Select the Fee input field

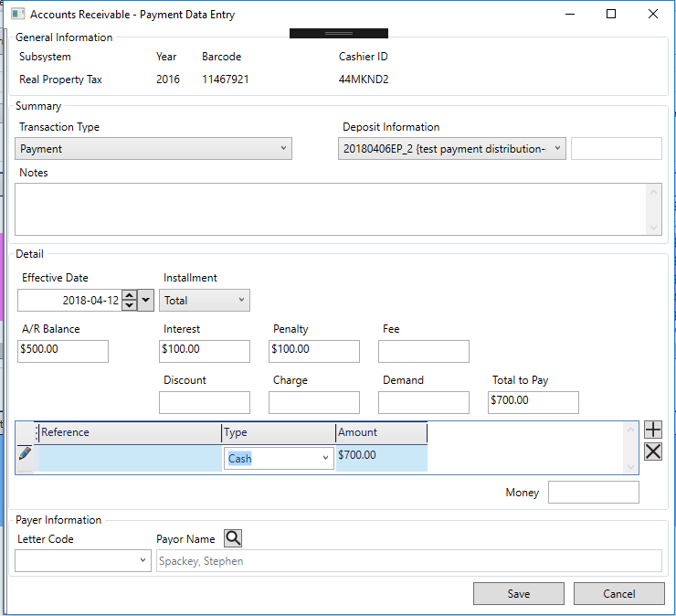click(423, 351)
